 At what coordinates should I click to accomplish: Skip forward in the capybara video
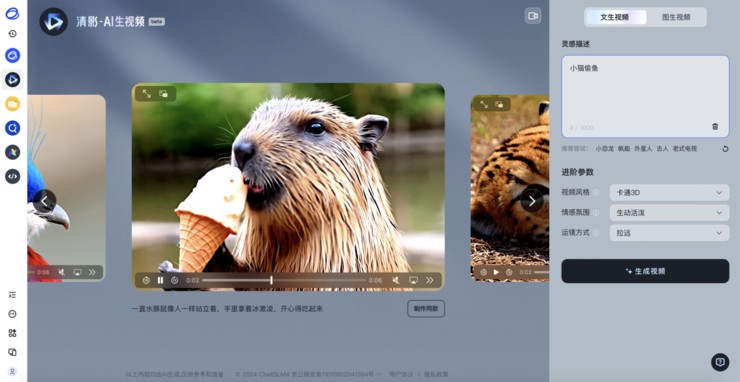175,280
